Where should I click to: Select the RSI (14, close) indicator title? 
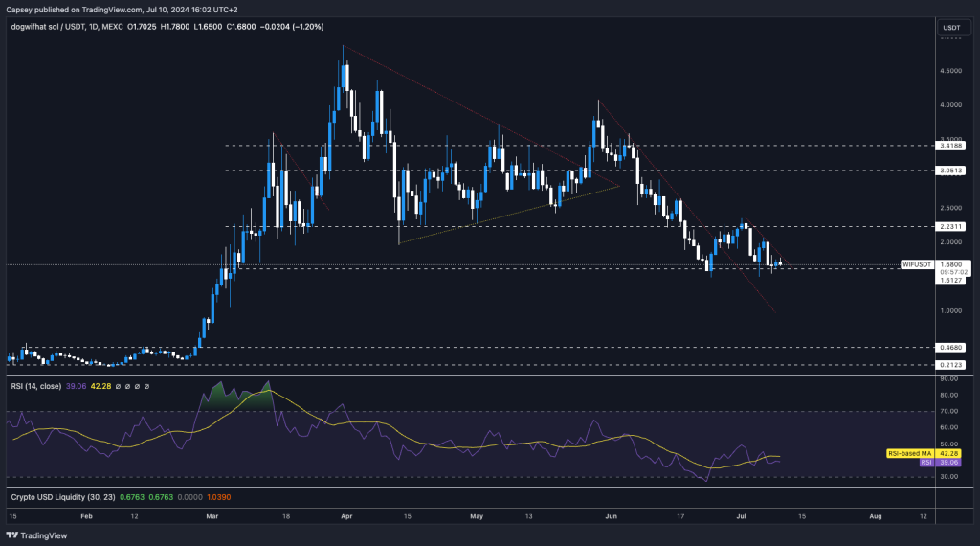pos(36,387)
